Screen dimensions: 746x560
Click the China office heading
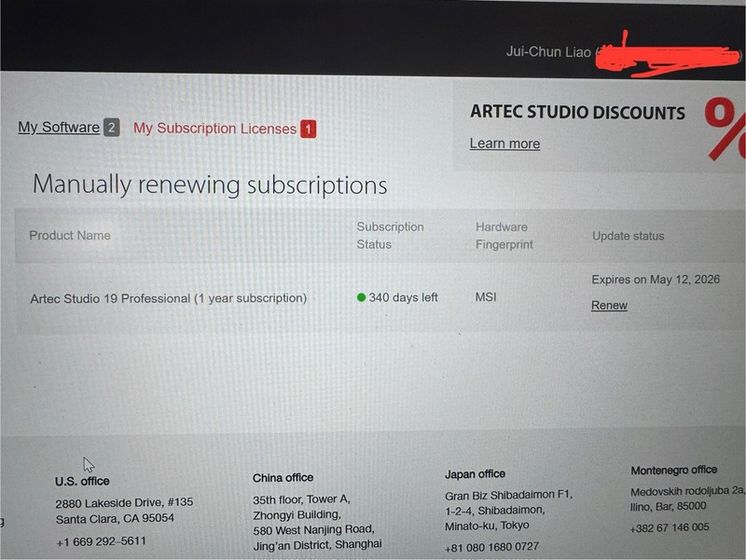click(283, 478)
